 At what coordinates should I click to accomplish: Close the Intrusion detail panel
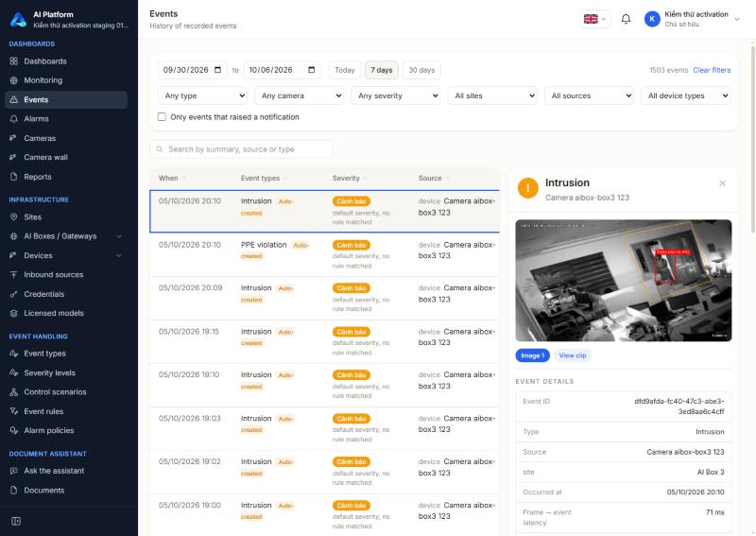[722, 183]
